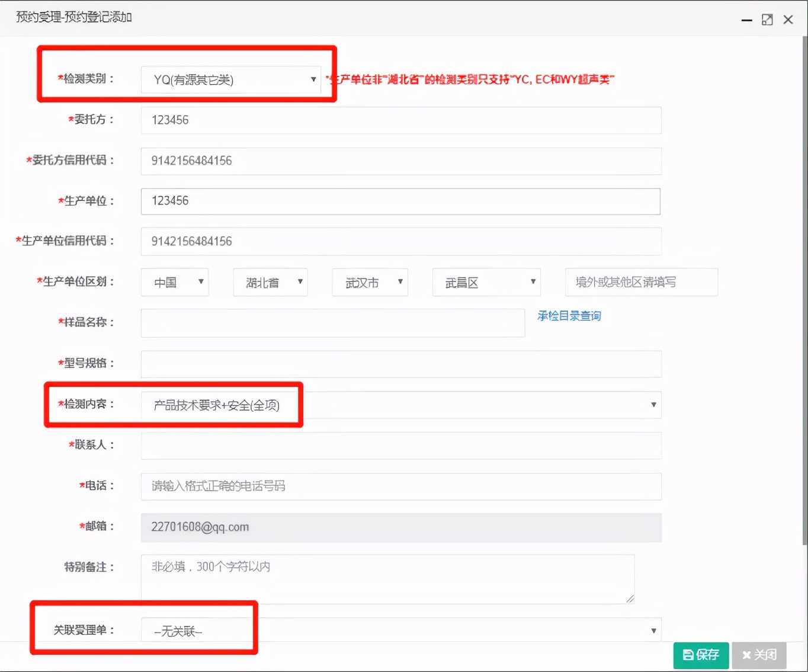808x672 pixels.
Task: Select the 联系人 input field
Action: (x=400, y=446)
